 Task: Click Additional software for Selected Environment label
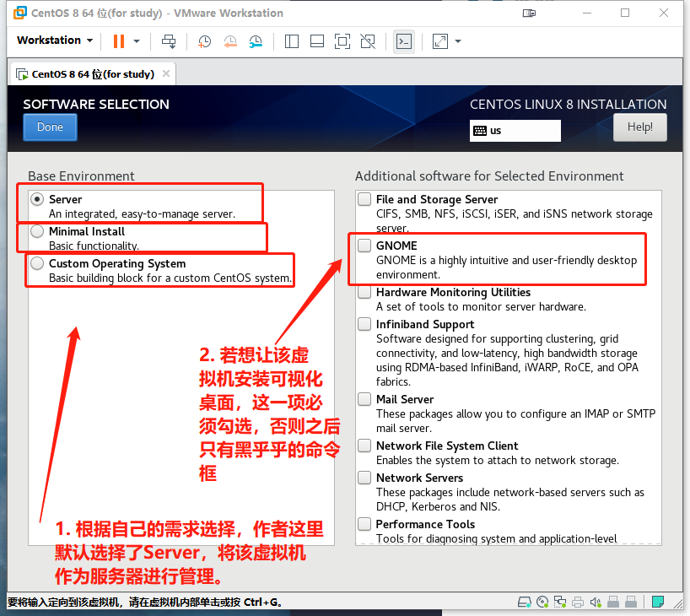tap(489, 176)
